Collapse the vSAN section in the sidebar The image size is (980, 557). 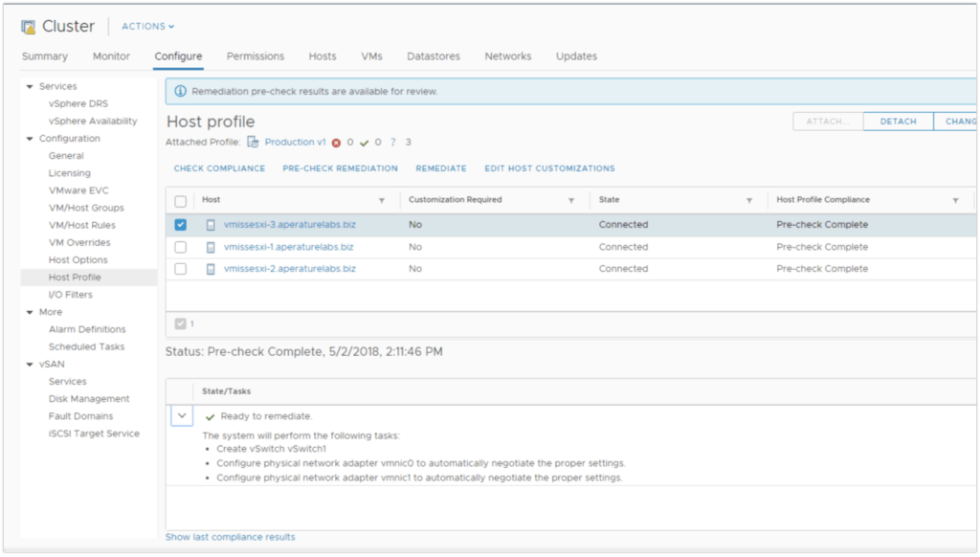click(x=30, y=365)
